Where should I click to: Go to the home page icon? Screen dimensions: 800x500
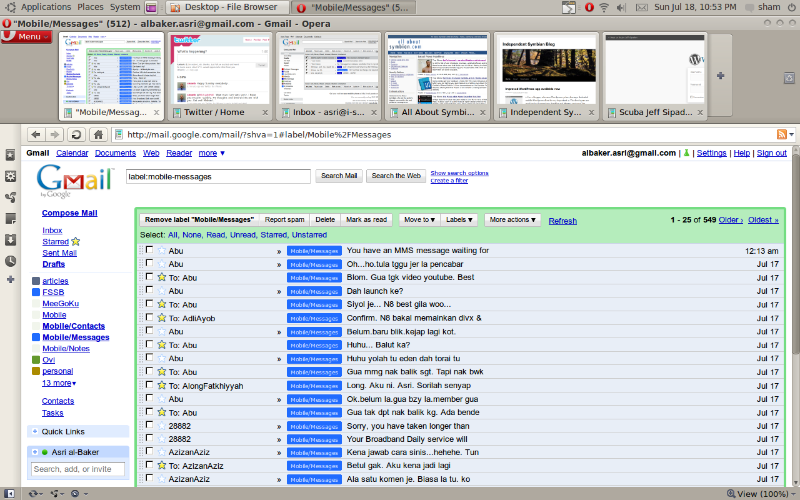[x=98, y=135]
